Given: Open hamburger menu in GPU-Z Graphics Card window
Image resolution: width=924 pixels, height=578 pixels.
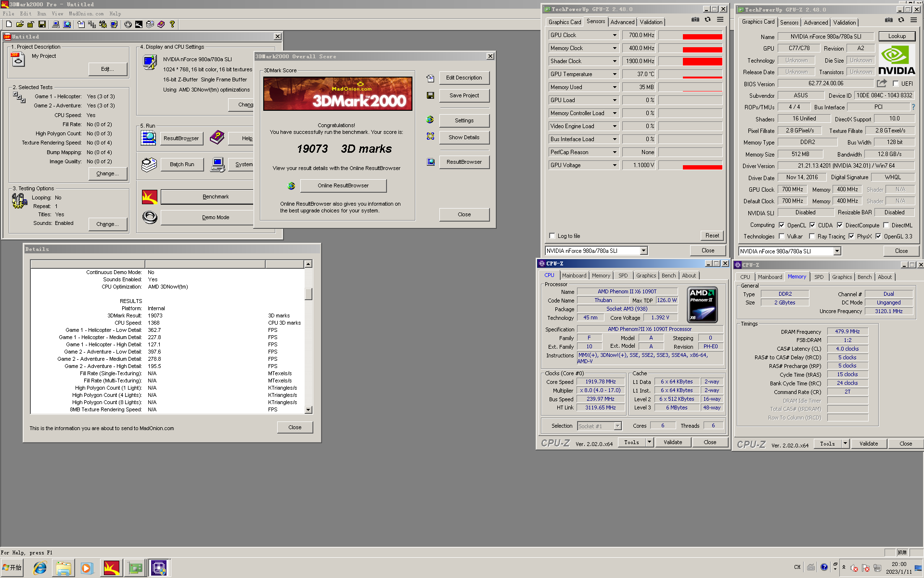Looking at the screenshot, I should pos(913,20).
